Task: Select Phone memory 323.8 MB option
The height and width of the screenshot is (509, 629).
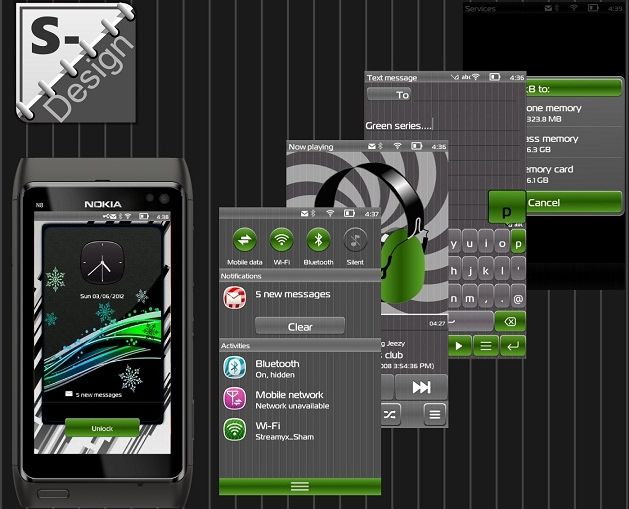Action: click(574, 113)
